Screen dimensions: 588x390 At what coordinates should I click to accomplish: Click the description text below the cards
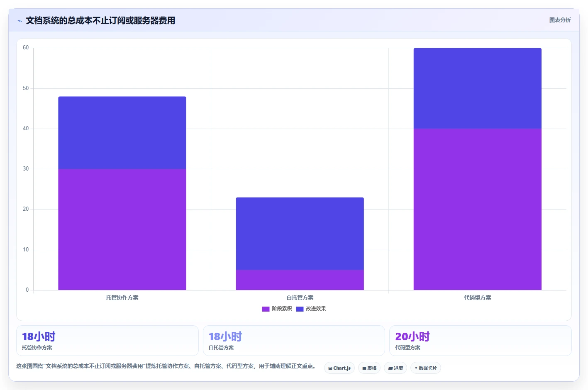166,366
